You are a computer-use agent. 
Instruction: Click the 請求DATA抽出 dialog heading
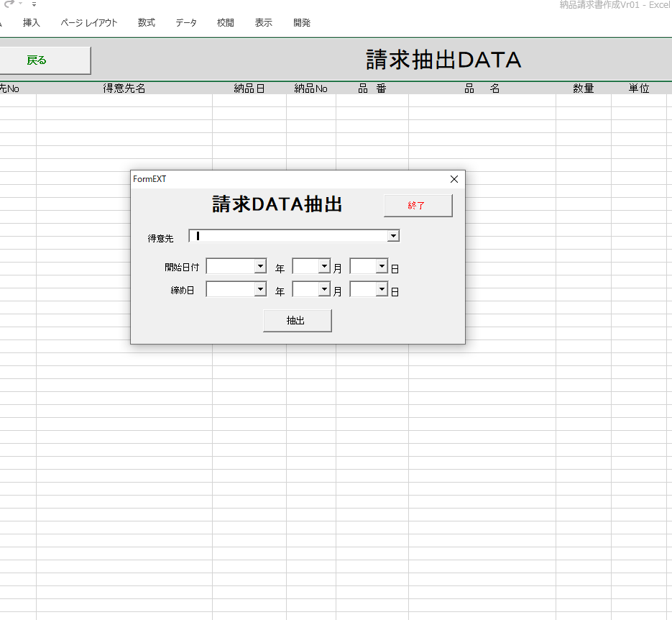click(277, 204)
